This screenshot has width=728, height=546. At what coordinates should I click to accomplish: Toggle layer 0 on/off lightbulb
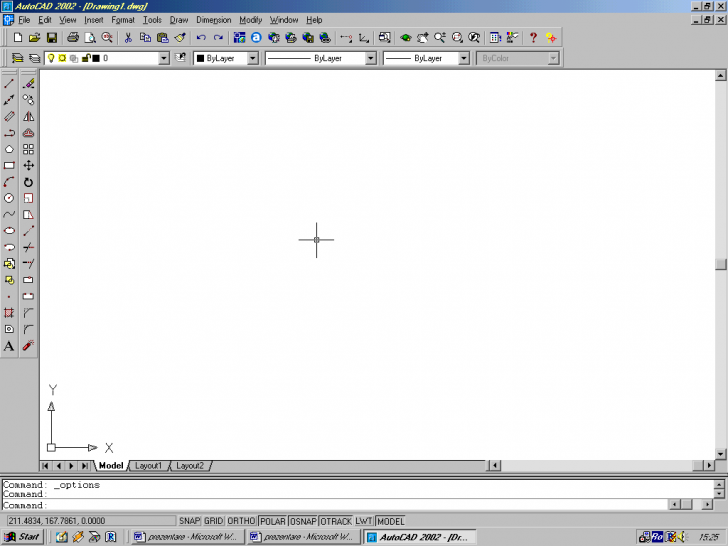pyautogui.click(x=51, y=58)
